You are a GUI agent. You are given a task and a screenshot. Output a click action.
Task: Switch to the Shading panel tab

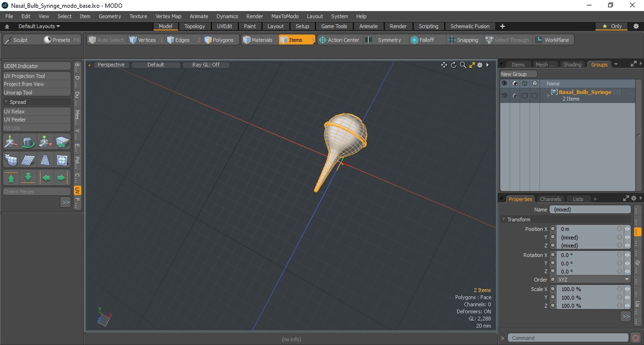pyautogui.click(x=572, y=64)
